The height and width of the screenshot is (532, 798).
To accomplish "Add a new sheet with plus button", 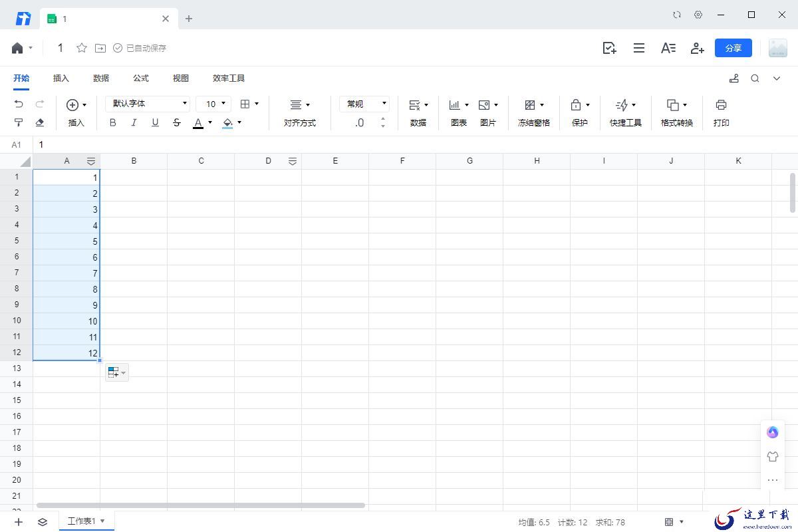I will tap(19, 522).
